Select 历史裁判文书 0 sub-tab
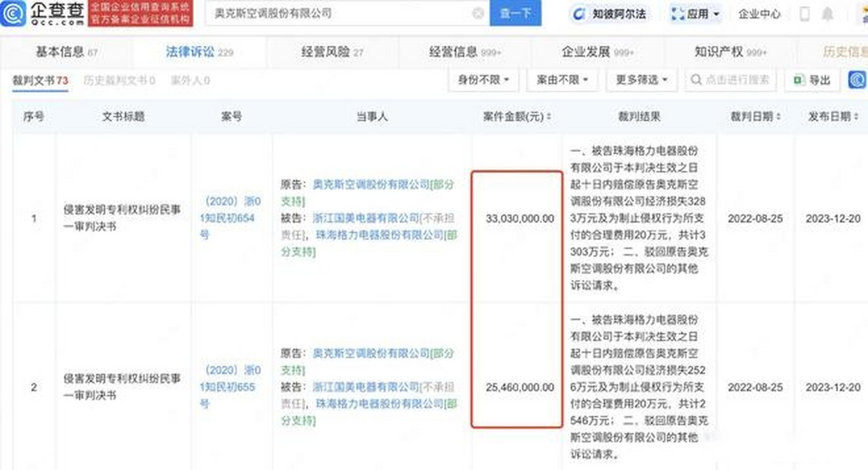This screenshot has height=470, width=868. tap(119, 80)
